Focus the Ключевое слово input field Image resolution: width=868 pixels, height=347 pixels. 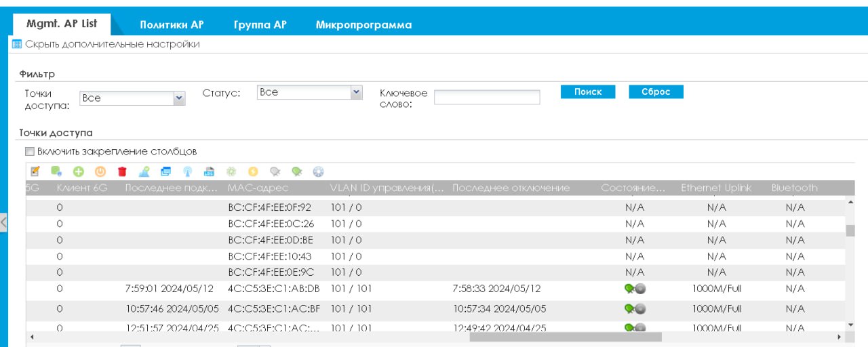click(x=487, y=97)
